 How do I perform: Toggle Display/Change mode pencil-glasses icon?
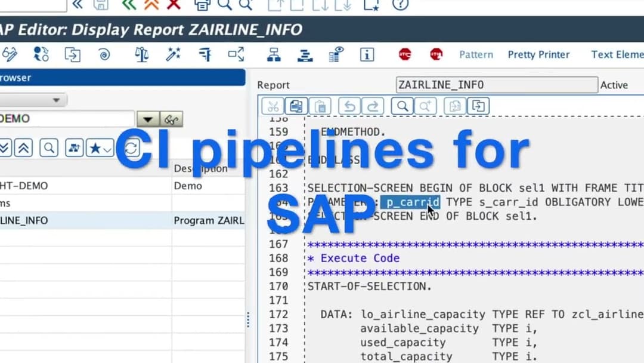(10, 54)
